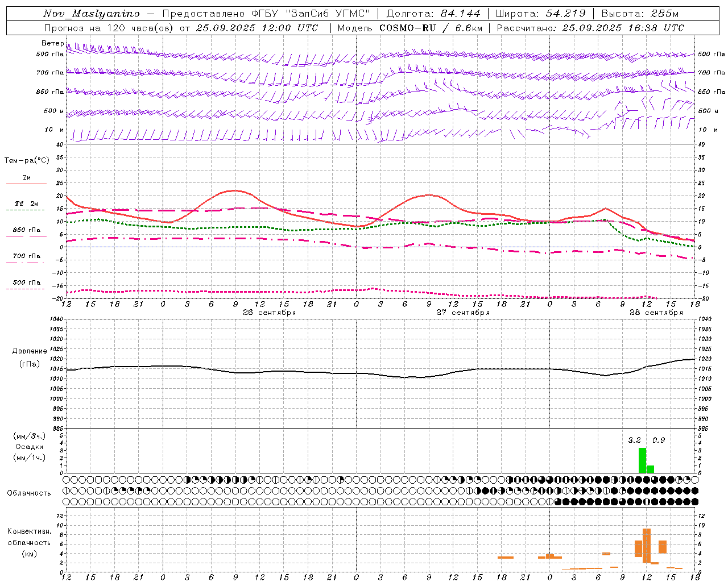Click the "Широта: 54.219" latitude value

coord(541,14)
